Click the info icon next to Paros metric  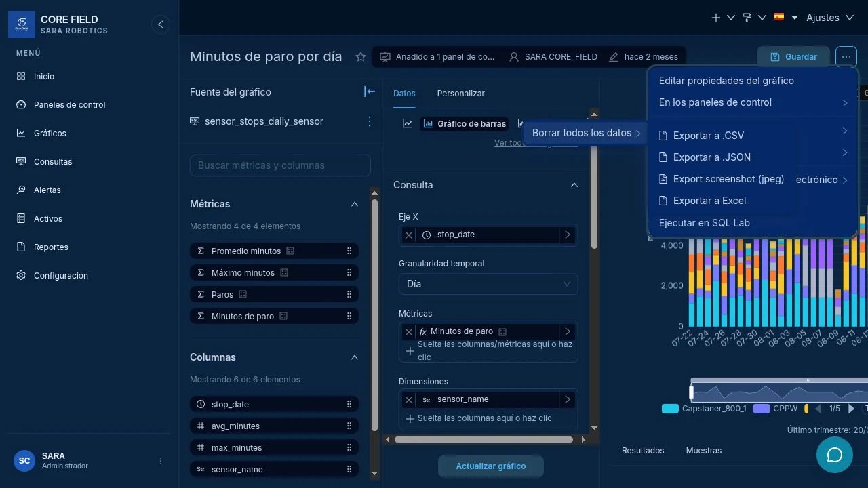[x=243, y=295]
